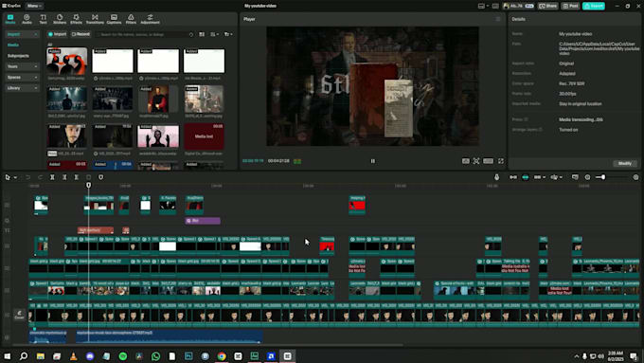Click the undo arrow in timeline toolbar
This screenshot has height=363, width=644.
pyautogui.click(x=27, y=177)
